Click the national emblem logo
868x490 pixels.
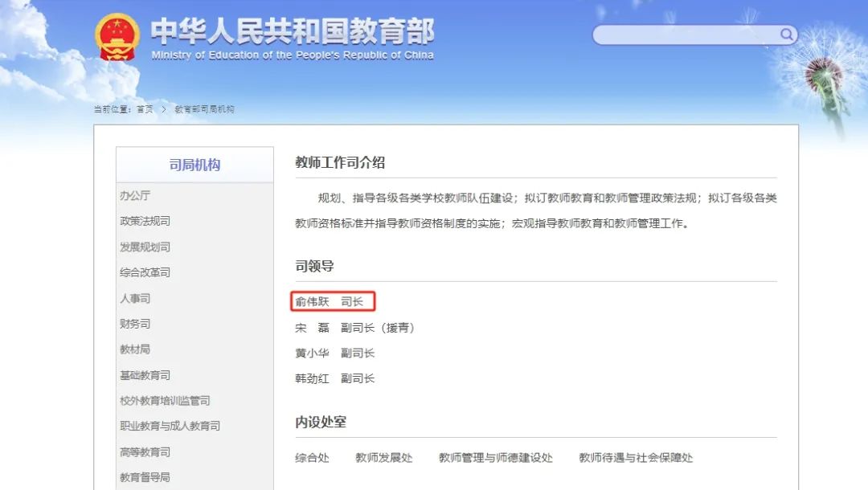(117, 37)
